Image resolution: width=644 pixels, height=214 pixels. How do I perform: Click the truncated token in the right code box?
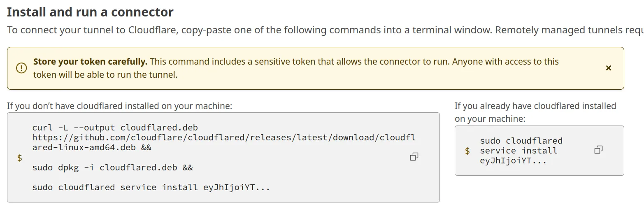(x=513, y=160)
